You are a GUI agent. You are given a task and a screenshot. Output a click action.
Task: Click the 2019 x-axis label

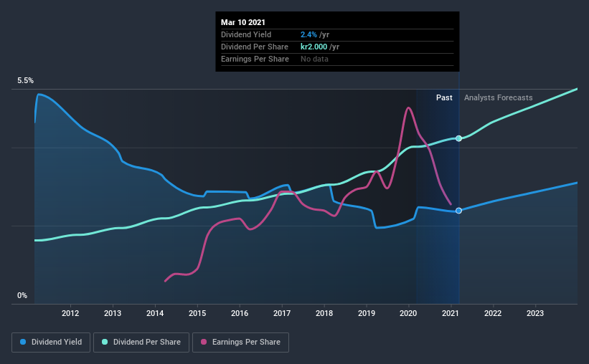(367, 313)
